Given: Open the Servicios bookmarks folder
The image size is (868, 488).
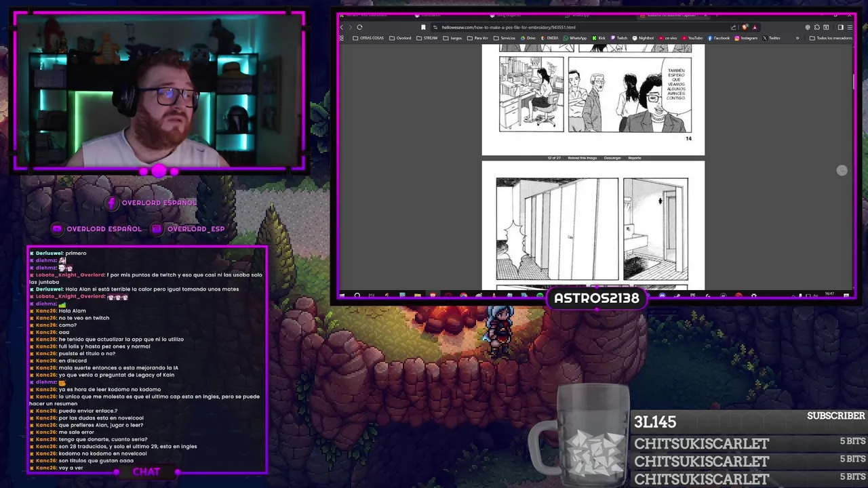Looking at the screenshot, I should 505,38.
